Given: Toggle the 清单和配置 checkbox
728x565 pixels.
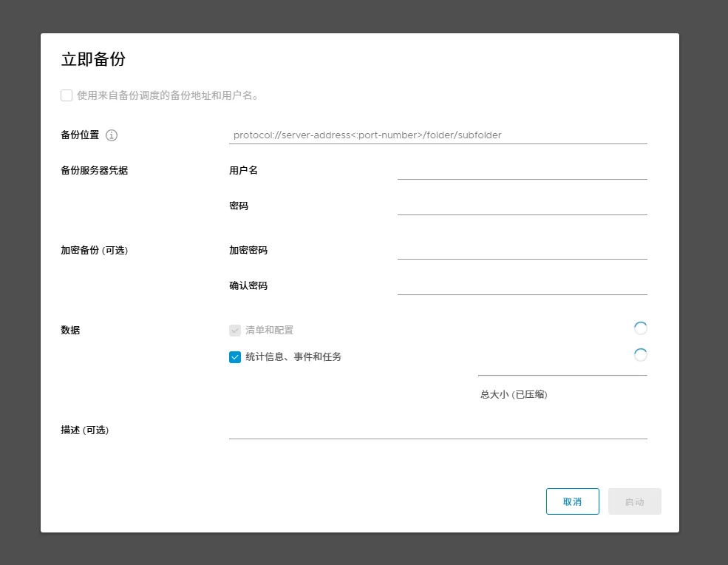Looking at the screenshot, I should pos(235,331).
